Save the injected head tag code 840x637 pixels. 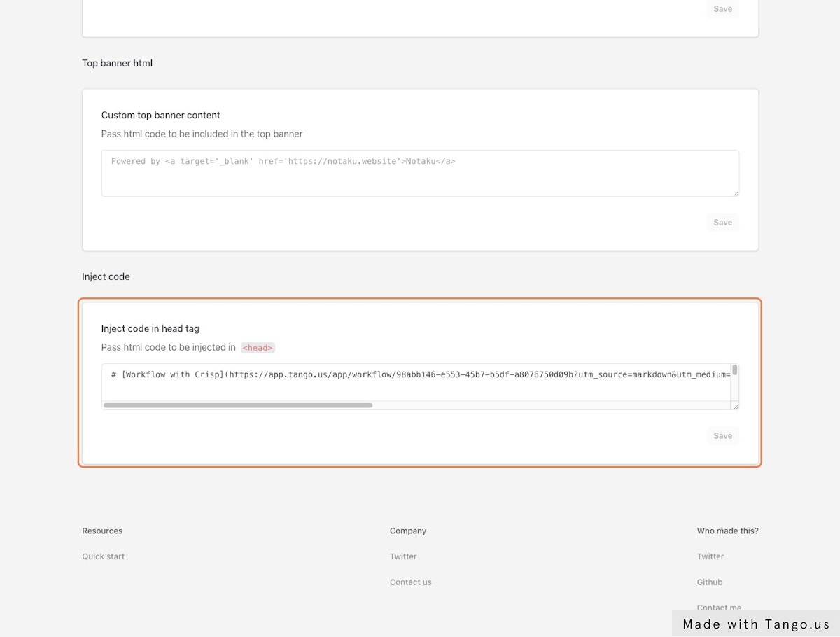722,436
